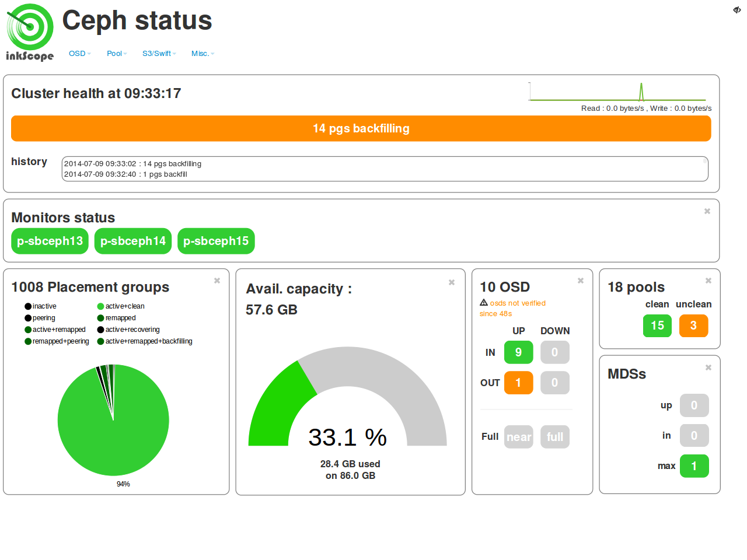Click the green IN/UP OSD count 9
The width and height of the screenshot is (747, 560).
tap(518, 352)
